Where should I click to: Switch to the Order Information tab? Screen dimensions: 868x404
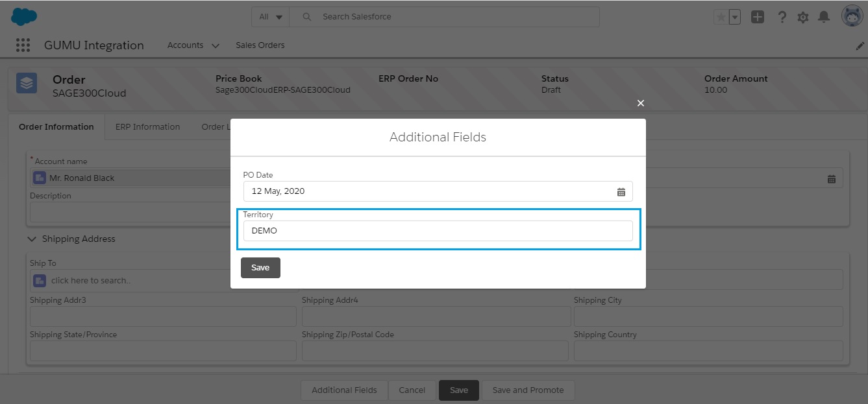[x=56, y=126]
